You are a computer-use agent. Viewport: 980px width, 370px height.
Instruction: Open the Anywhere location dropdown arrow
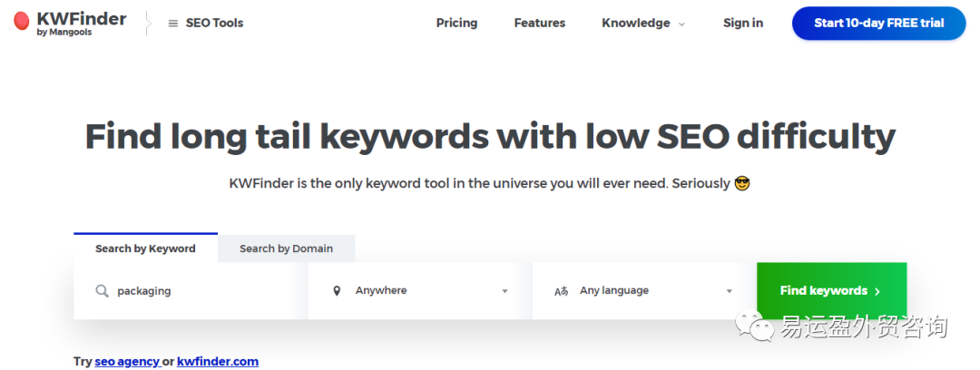click(x=505, y=291)
